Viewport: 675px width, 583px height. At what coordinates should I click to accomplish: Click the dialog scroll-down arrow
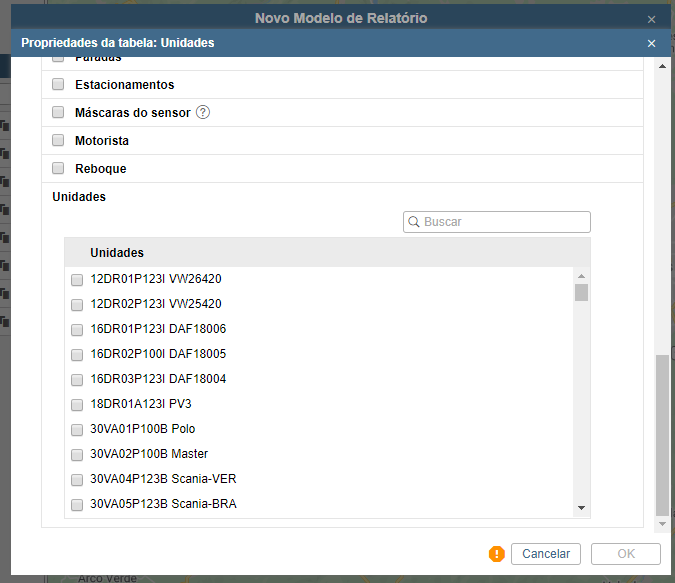pos(661,522)
